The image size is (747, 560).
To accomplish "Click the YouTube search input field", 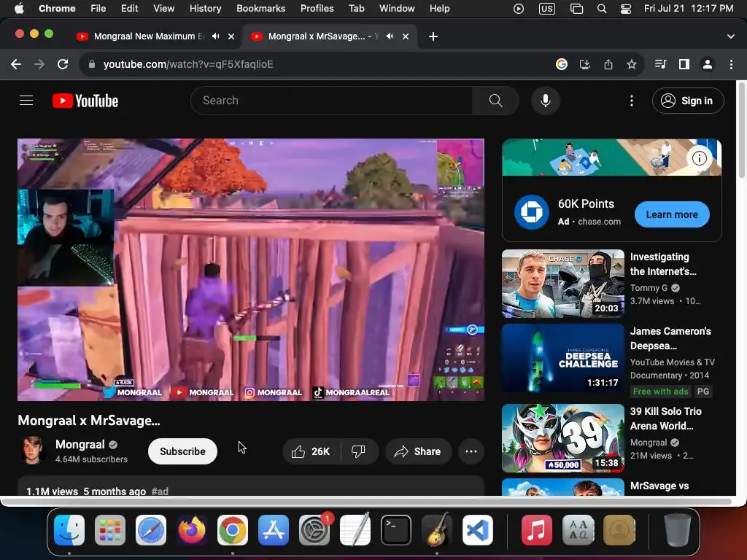I will (x=332, y=101).
